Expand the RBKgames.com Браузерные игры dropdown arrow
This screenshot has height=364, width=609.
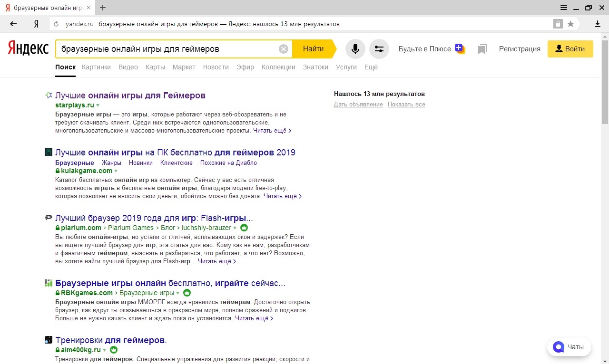click(178, 293)
